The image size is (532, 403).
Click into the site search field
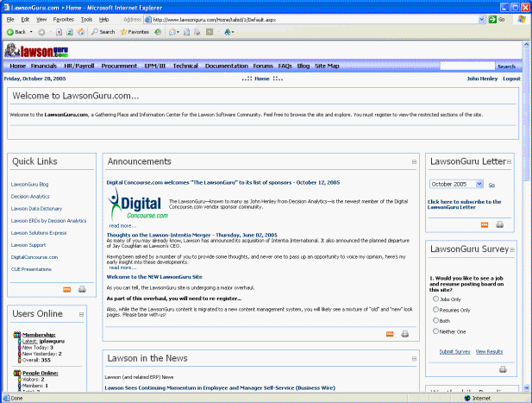click(467, 66)
